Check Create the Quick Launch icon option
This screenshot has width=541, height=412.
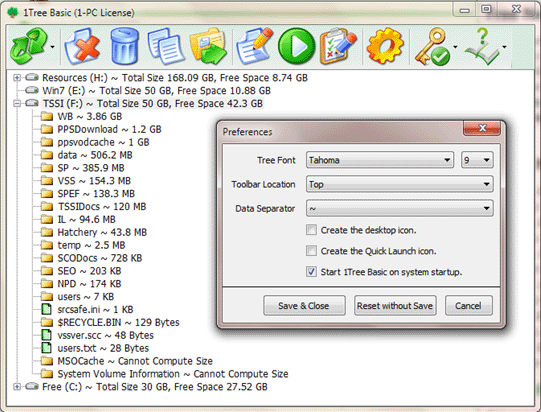click(x=311, y=251)
